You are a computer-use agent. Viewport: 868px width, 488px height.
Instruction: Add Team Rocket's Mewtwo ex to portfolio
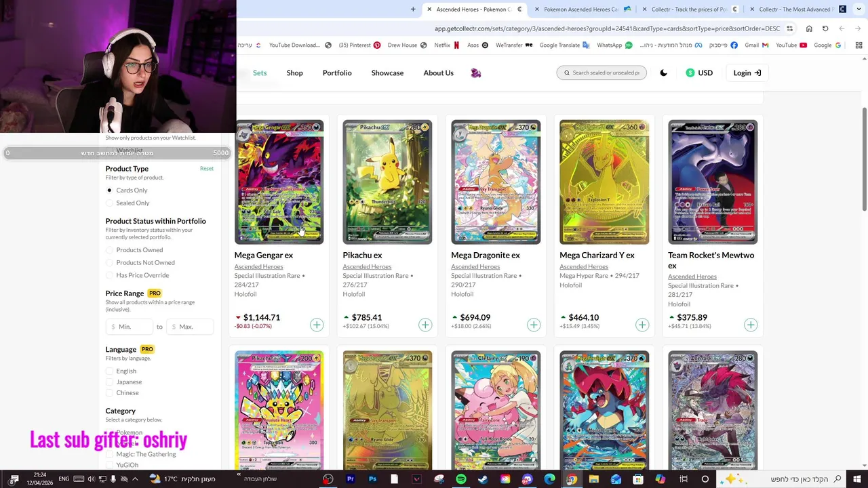click(x=751, y=325)
